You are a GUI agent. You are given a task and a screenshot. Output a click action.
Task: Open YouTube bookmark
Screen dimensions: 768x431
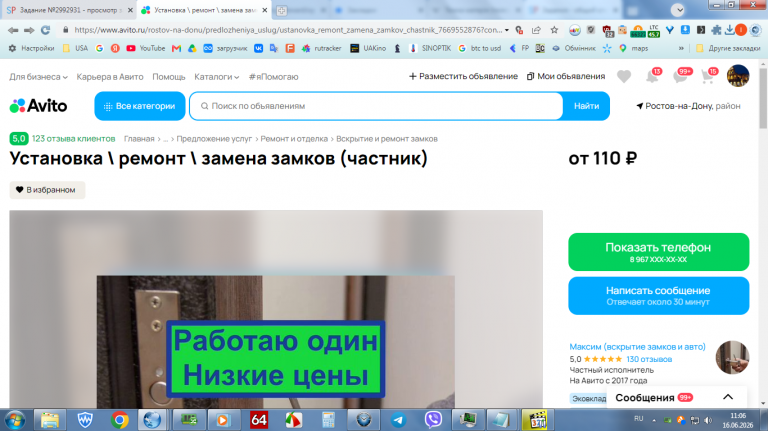tap(145, 48)
